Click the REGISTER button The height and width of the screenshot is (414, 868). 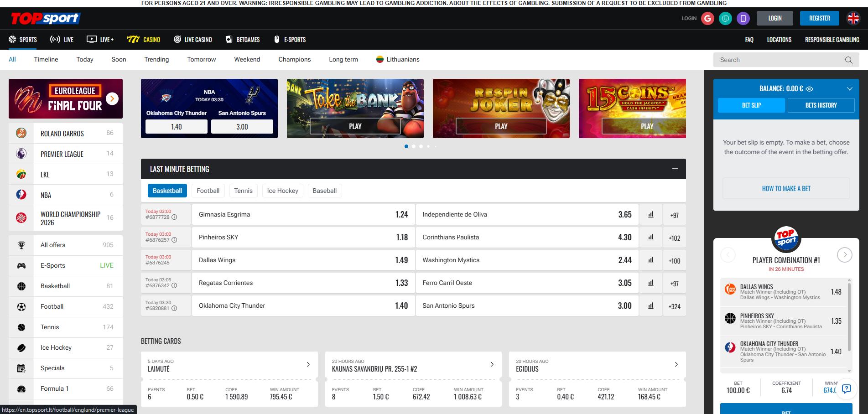(x=820, y=18)
